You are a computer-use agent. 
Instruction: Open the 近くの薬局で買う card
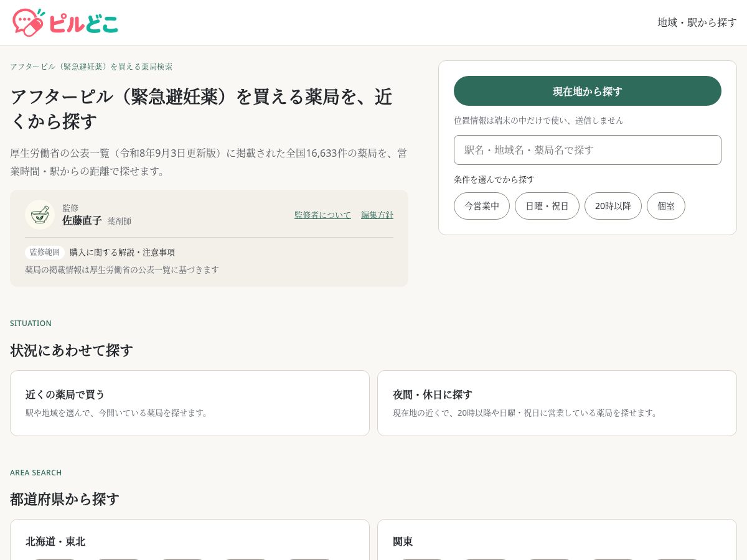point(190,403)
